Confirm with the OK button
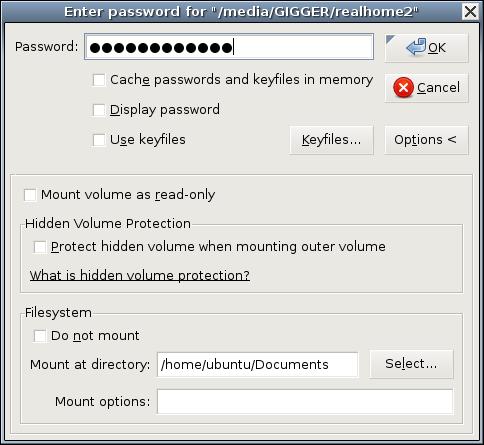This screenshot has height=445, width=484. point(426,48)
